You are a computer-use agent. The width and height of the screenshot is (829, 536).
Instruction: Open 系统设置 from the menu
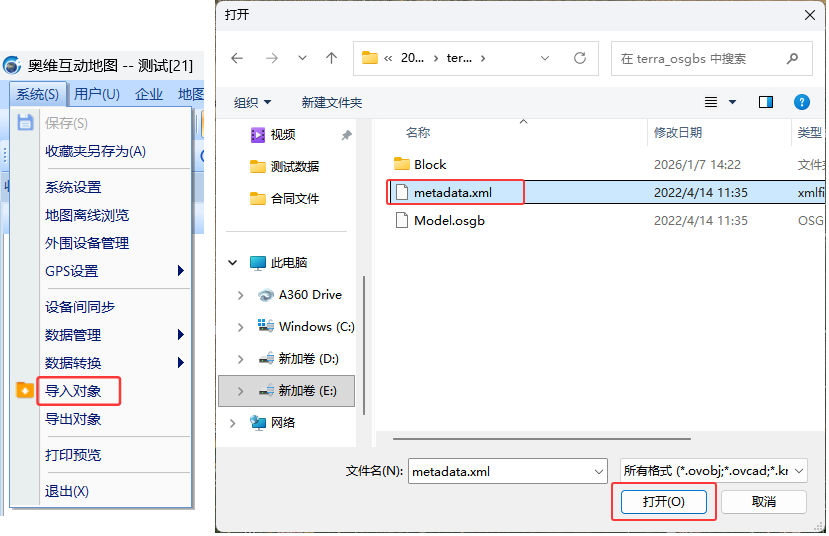tap(73, 187)
